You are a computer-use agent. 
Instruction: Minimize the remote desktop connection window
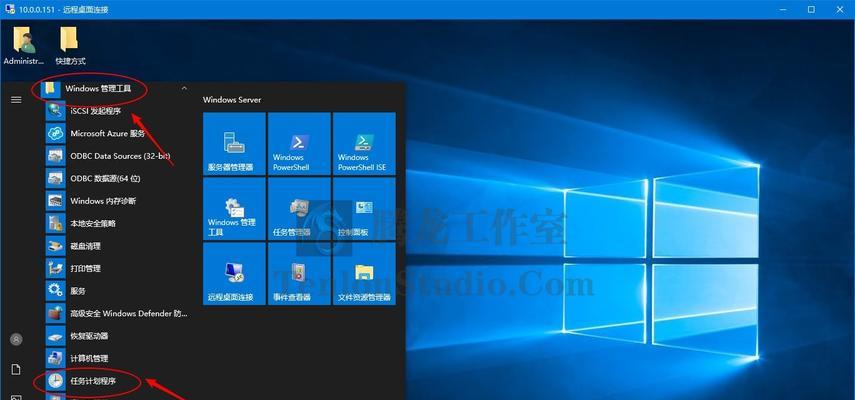(782, 9)
